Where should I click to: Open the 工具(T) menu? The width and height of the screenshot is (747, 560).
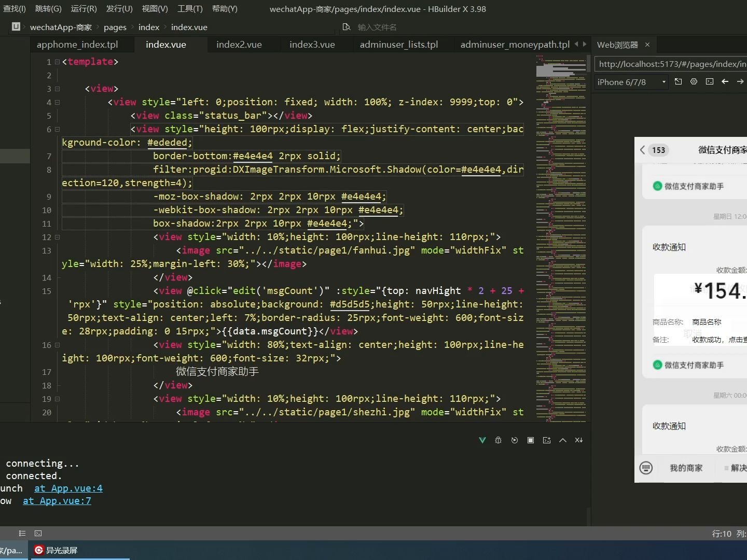pyautogui.click(x=190, y=9)
